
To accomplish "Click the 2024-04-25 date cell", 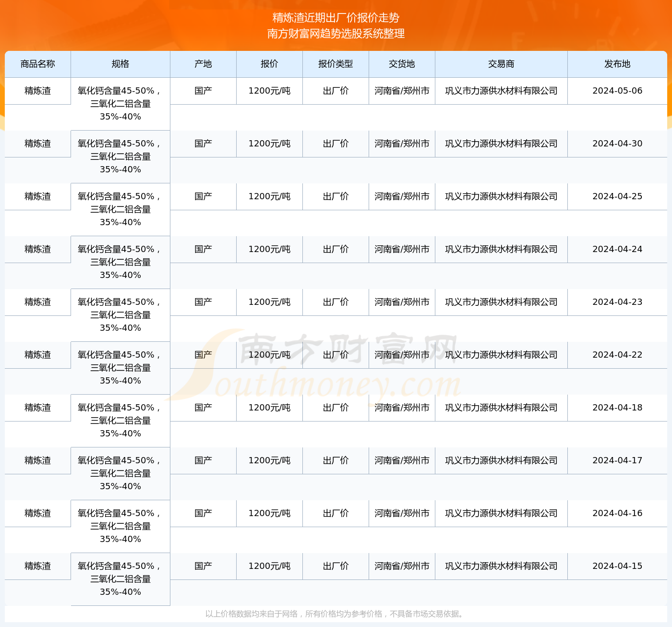I will (617, 196).
